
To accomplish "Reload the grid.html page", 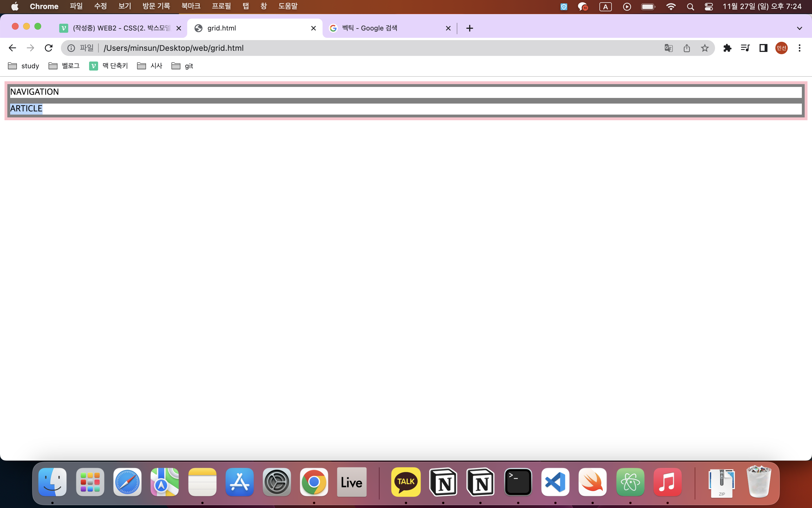I will point(49,48).
